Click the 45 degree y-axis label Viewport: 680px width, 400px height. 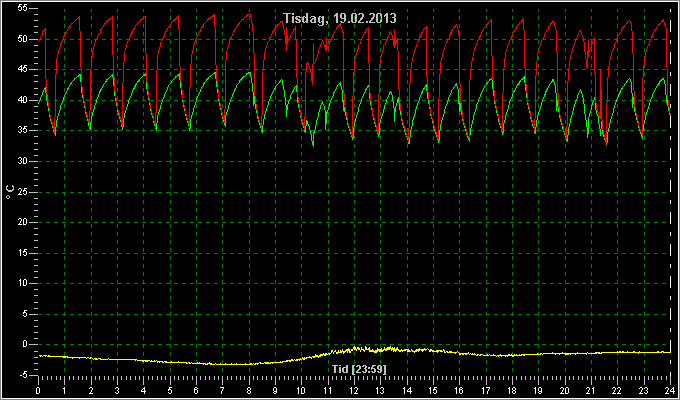pos(23,69)
